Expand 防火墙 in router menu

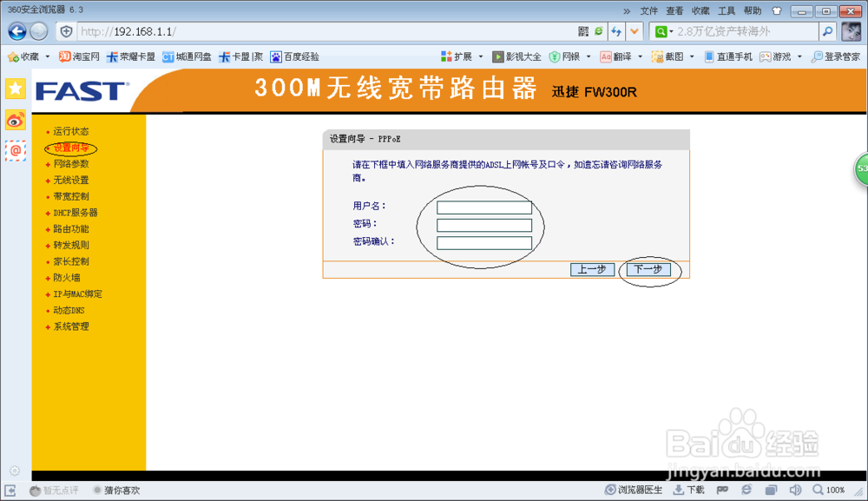click(x=67, y=278)
